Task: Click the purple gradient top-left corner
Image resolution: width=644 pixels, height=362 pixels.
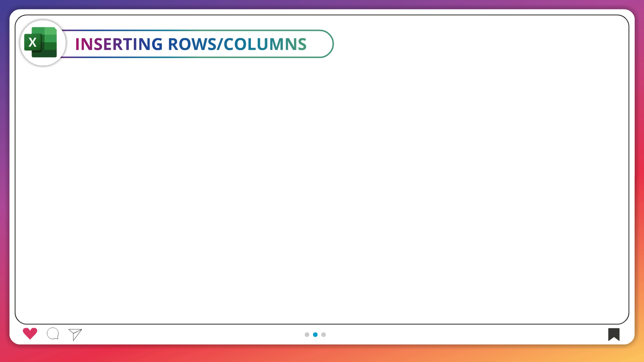Action: point(4,4)
